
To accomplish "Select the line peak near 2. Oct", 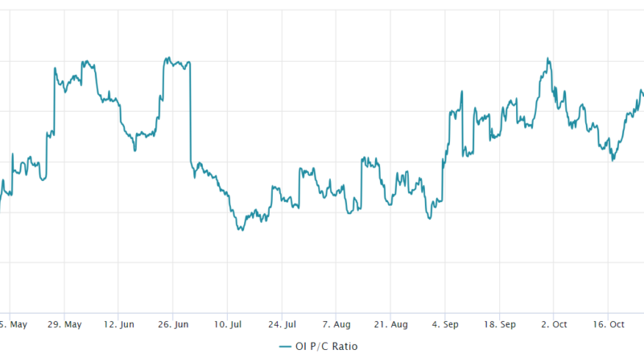I will [548, 59].
